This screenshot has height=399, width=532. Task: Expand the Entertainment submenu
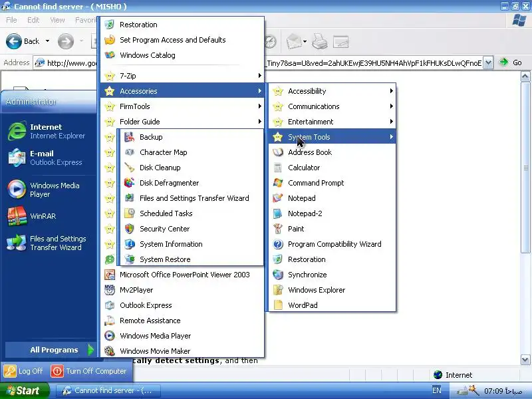tap(332, 122)
